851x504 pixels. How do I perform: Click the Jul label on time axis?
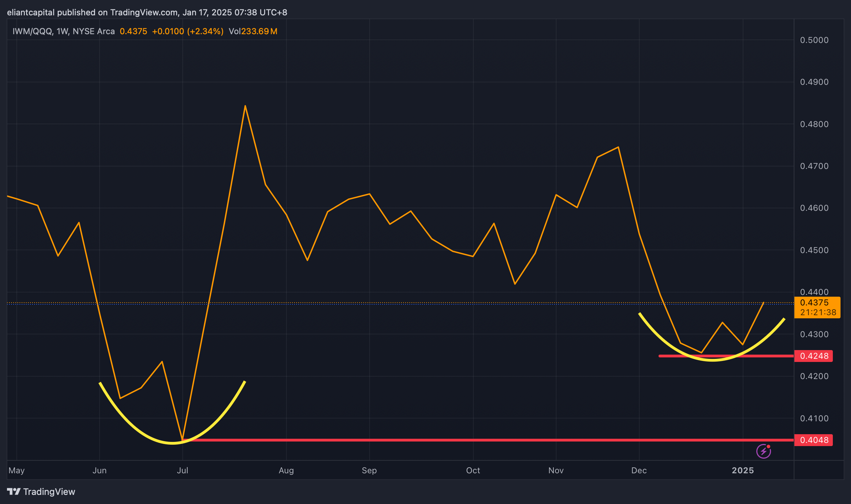point(182,470)
